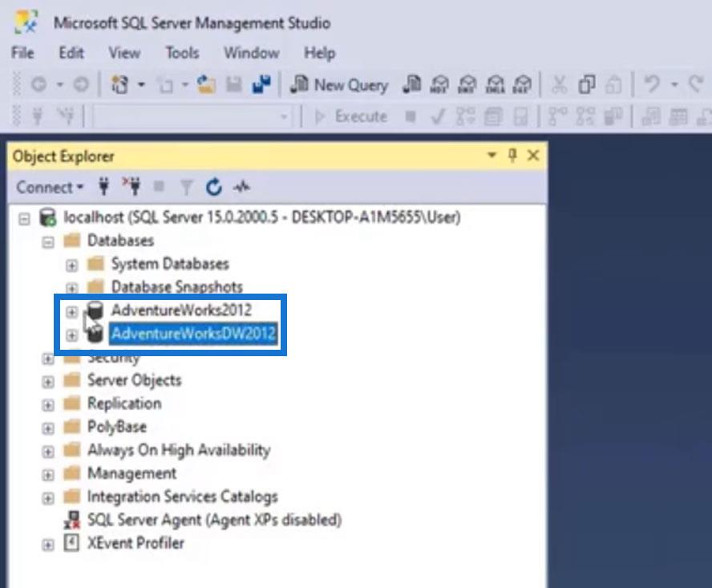Click the Cancel Executing Query stop icon
712x588 pixels.
coord(411,117)
